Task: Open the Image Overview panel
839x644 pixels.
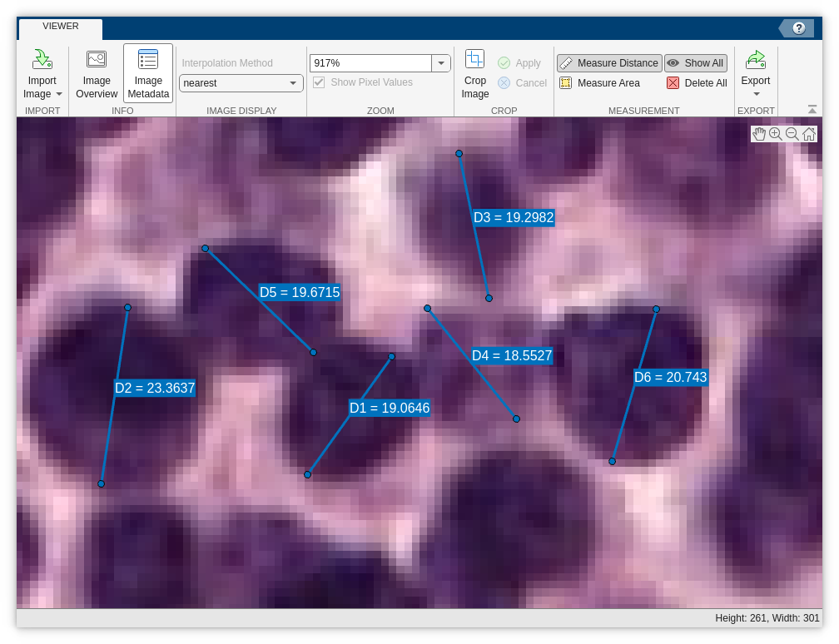Action: point(96,73)
